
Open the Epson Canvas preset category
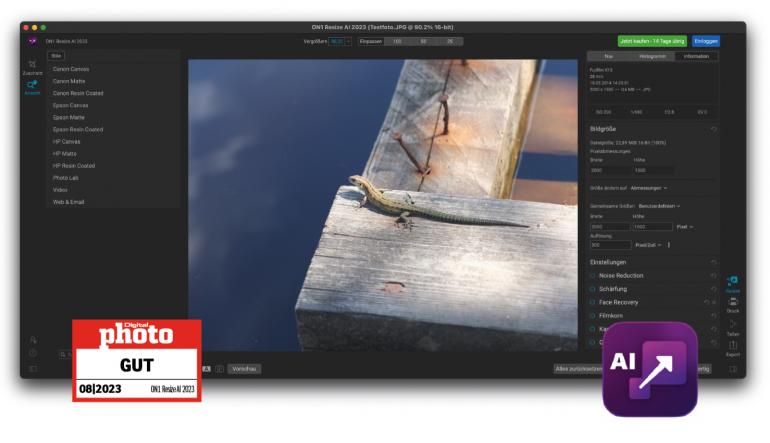(71, 106)
